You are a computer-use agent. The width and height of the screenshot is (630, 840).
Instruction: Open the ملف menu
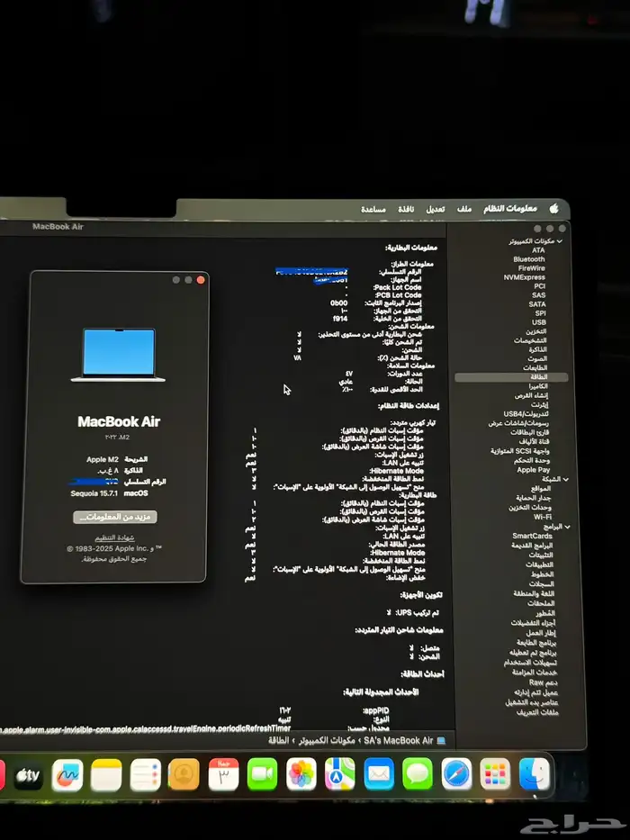click(x=463, y=209)
